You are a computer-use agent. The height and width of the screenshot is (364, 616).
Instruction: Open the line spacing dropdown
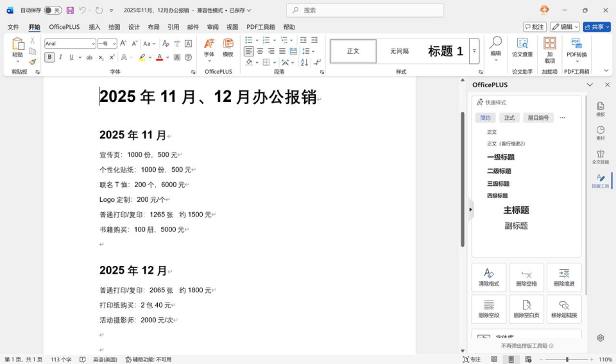click(x=309, y=51)
